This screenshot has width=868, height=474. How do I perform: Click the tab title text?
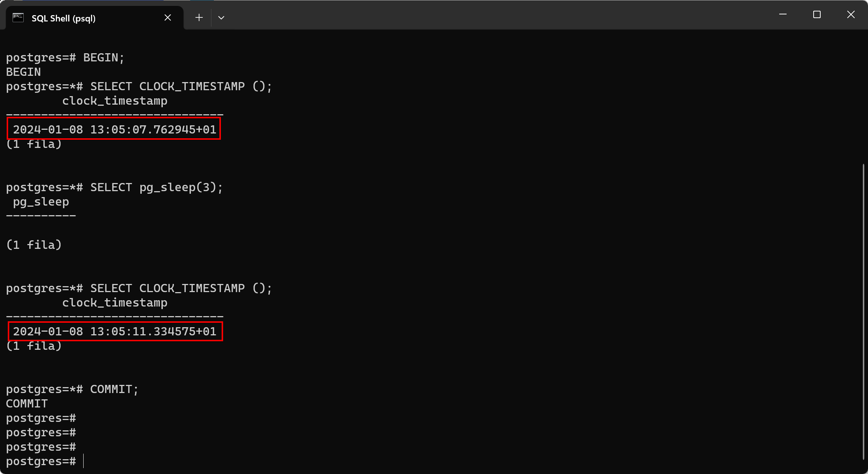coord(63,18)
